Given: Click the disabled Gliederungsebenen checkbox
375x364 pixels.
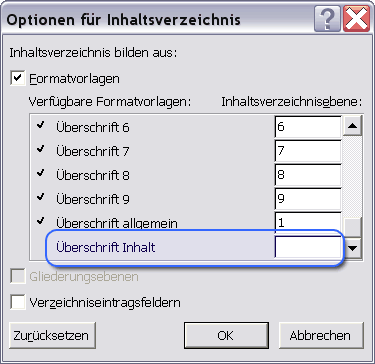Looking at the screenshot, I should pyautogui.click(x=18, y=277).
